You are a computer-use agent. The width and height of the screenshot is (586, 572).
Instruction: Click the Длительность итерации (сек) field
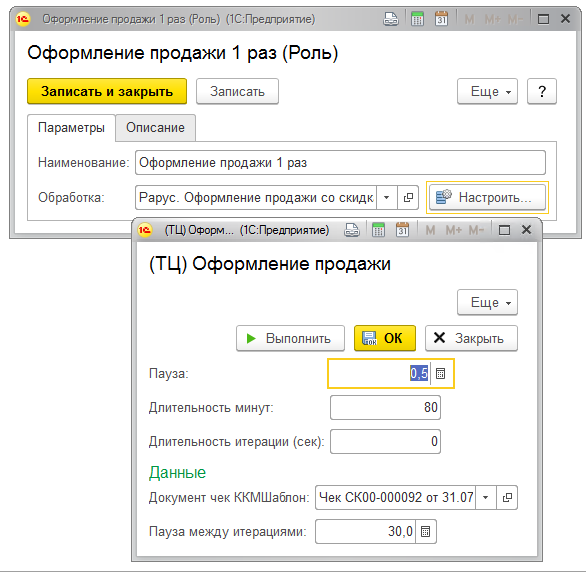pyautogui.click(x=385, y=441)
